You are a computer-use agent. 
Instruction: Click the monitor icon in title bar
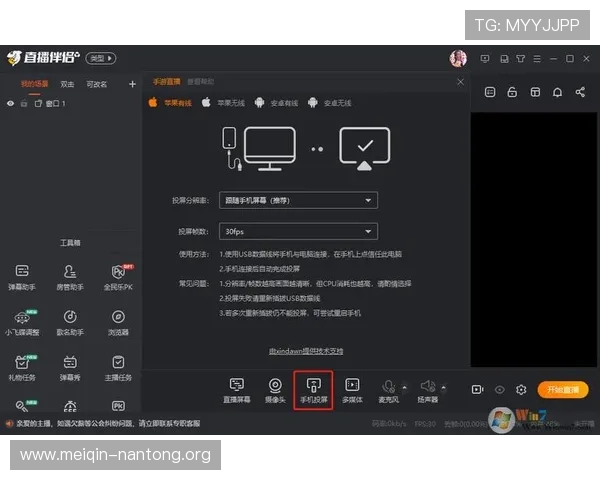[485, 59]
